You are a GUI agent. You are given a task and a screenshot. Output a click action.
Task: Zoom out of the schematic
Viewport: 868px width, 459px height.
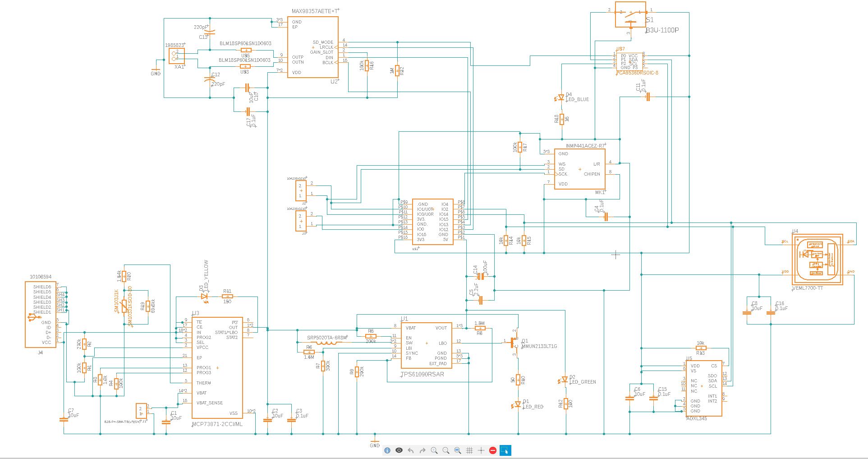(446, 450)
